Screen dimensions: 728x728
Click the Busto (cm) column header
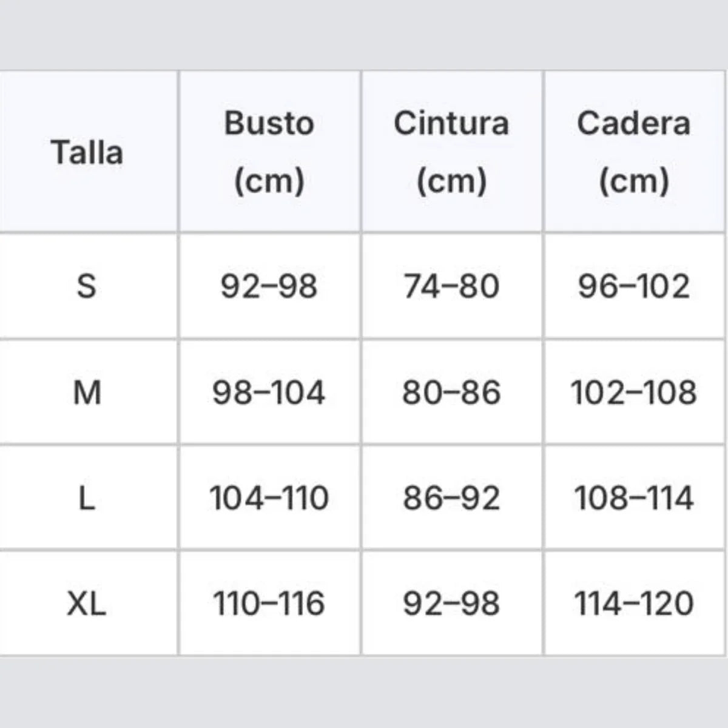pyautogui.click(x=269, y=152)
